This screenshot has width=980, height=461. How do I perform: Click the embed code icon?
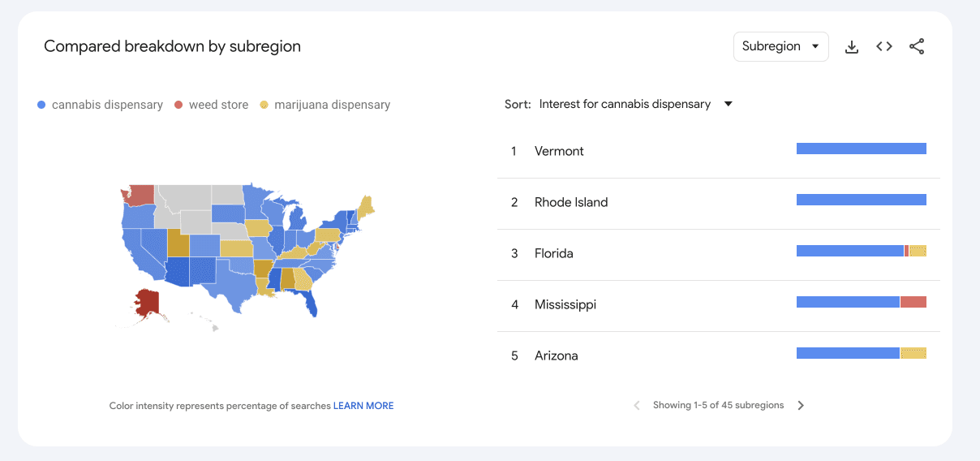coord(884,47)
